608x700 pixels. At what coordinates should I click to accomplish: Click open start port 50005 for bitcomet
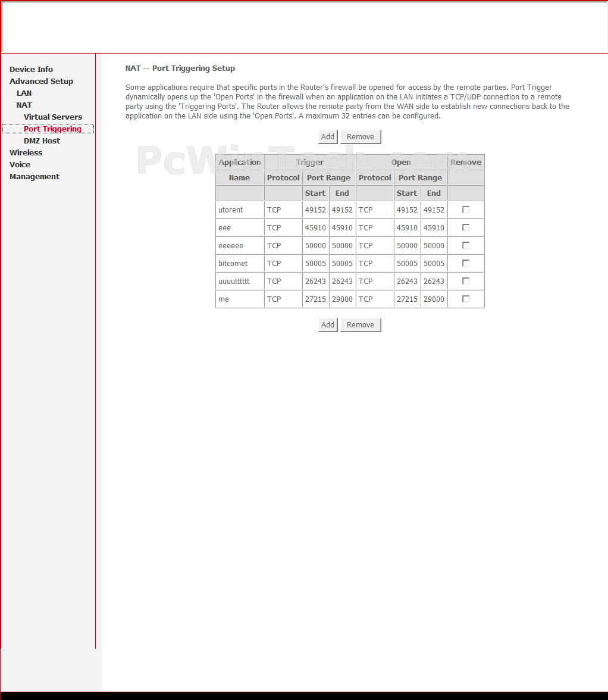pyautogui.click(x=407, y=263)
